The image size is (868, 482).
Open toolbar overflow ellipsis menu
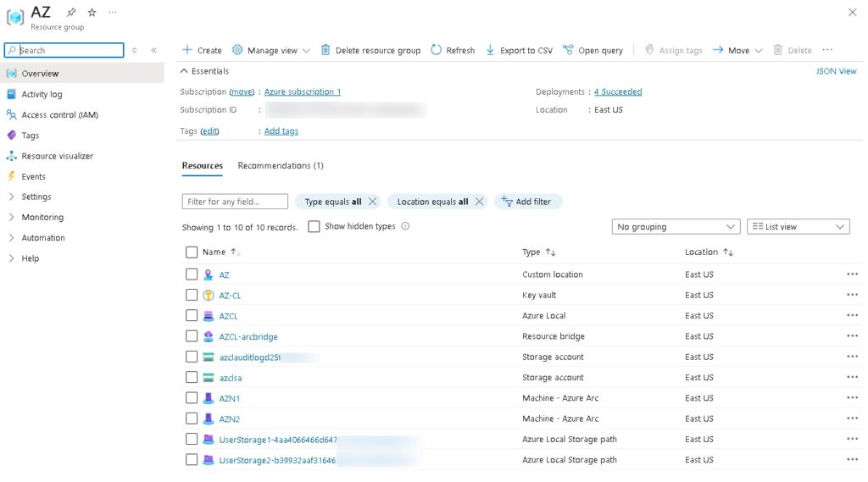pyautogui.click(x=827, y=50)
